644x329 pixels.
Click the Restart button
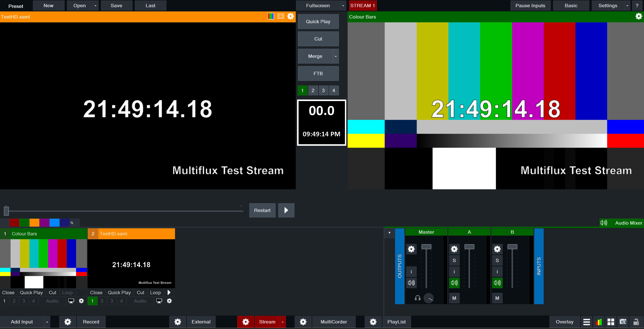pyautogui.click(x=262, y=210)
